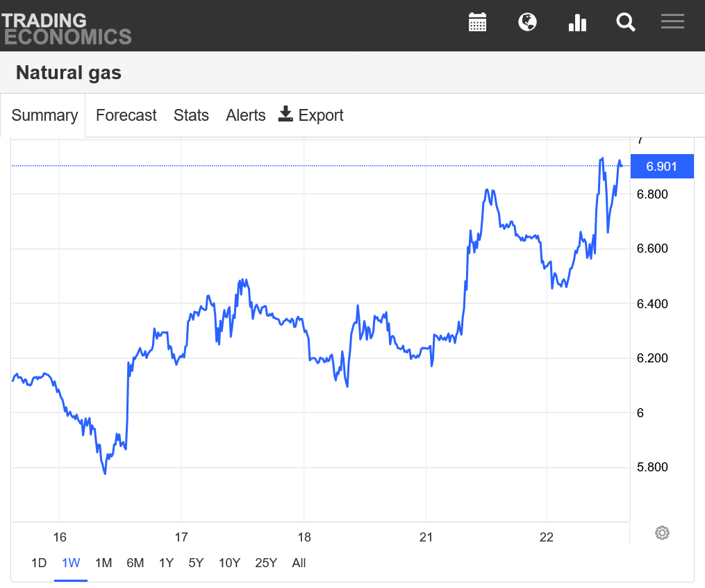The image size is (705, 588).
Task: Show 6M price history
Action: tap(135, 563)
